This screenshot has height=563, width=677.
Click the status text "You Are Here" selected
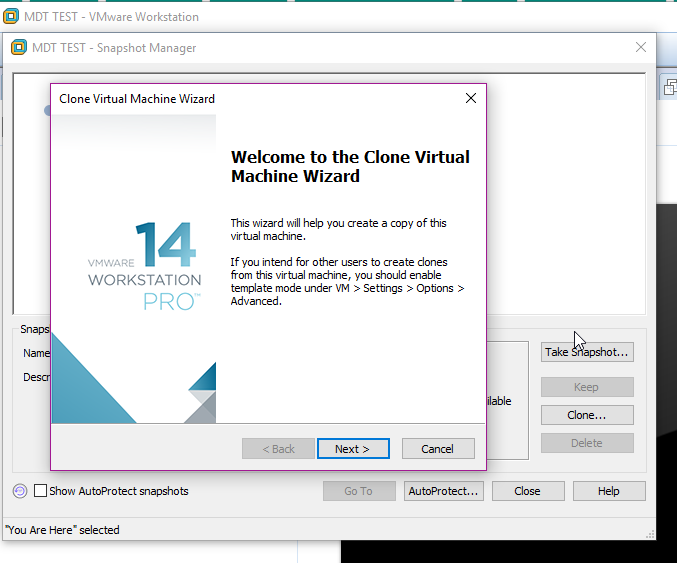coord(62,530)
